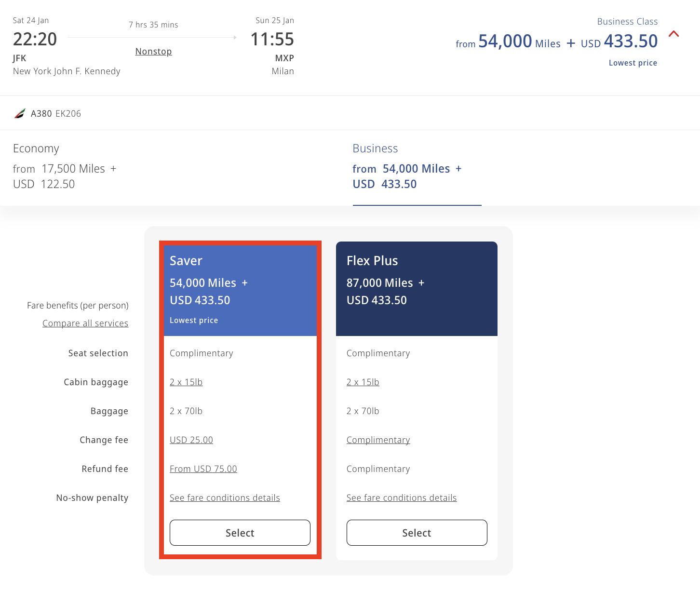This screenshot has height=592, width=700.
Task: Open the Saver refund fee From USD 75.00 link
Action: (203, 469)
